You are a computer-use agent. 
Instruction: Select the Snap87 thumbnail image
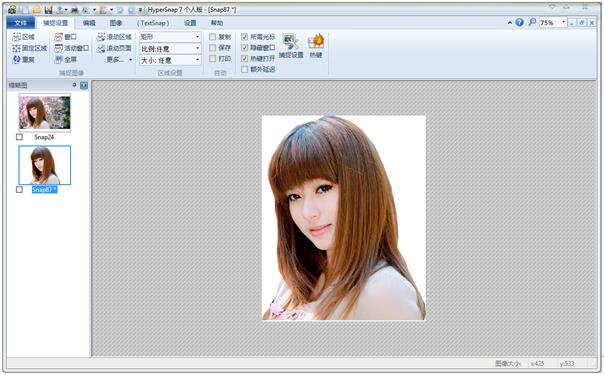(45, 165)
